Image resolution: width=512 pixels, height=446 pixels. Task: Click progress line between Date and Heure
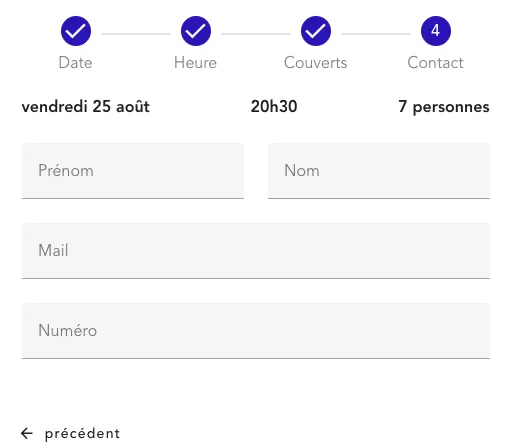[x=136, y=34]
